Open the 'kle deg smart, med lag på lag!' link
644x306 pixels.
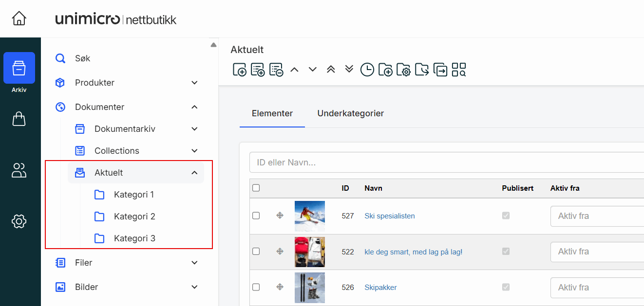(x=413, y=252)
